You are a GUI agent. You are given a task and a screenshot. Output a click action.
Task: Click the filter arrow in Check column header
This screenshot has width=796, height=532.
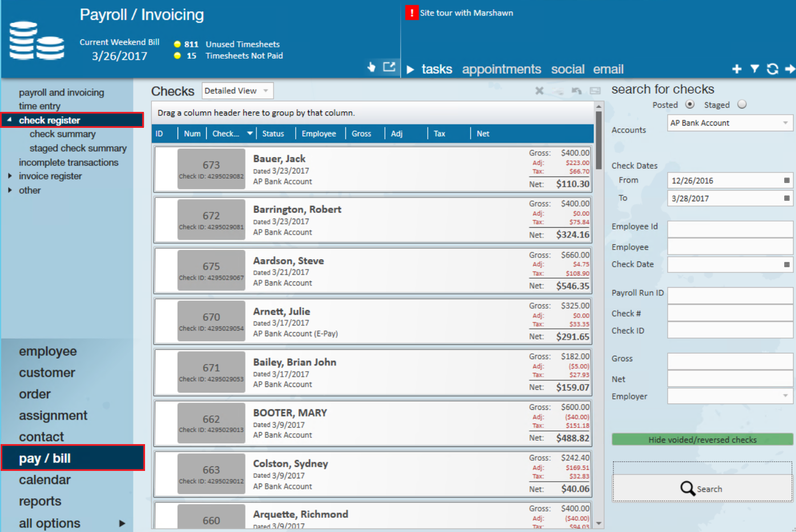click(x=250, y=134)
